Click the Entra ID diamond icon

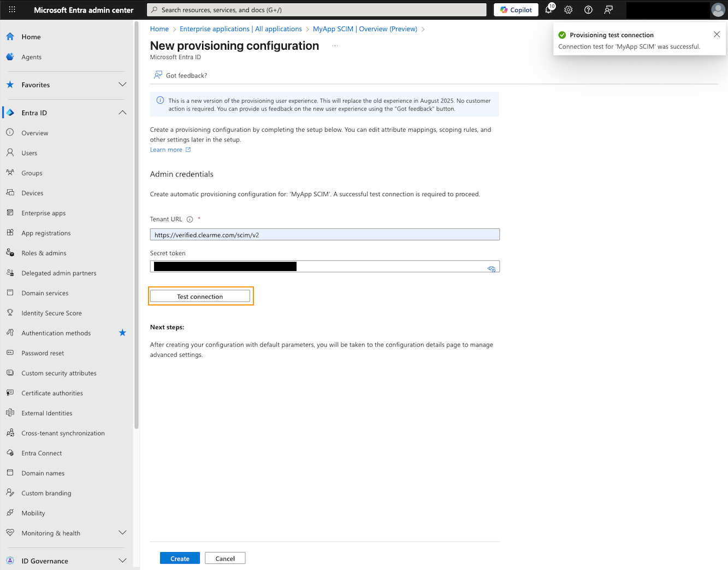click(x=10, y=113)
